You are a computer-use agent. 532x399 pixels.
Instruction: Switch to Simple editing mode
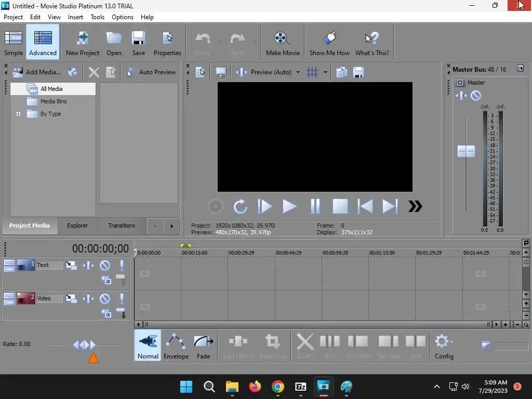(13, 43)
